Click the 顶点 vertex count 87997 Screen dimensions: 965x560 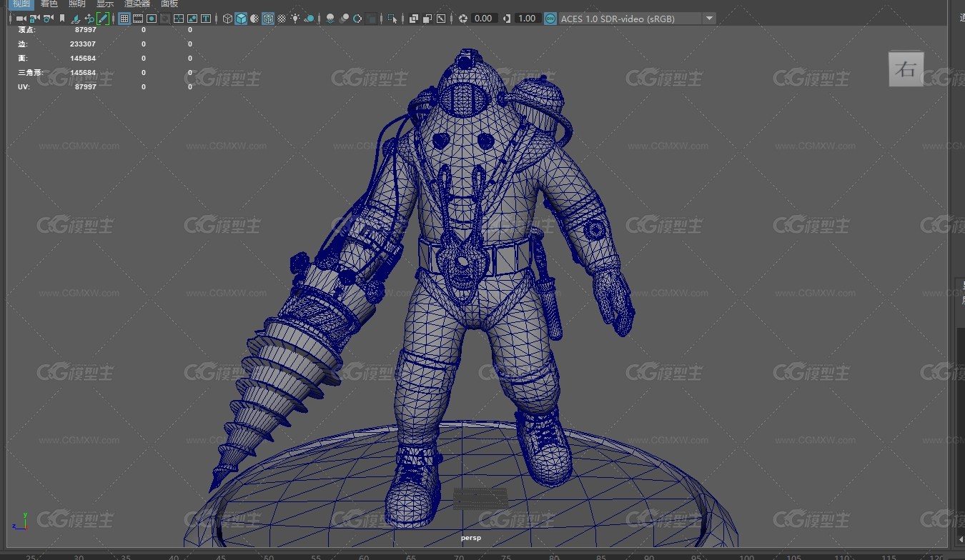pyautogui.click(x=85, y=30)
